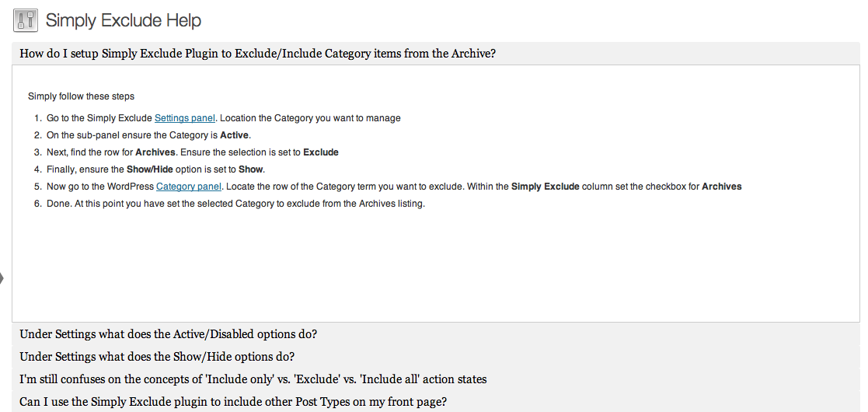Click the Simply Exclude Help page icon

26,20
